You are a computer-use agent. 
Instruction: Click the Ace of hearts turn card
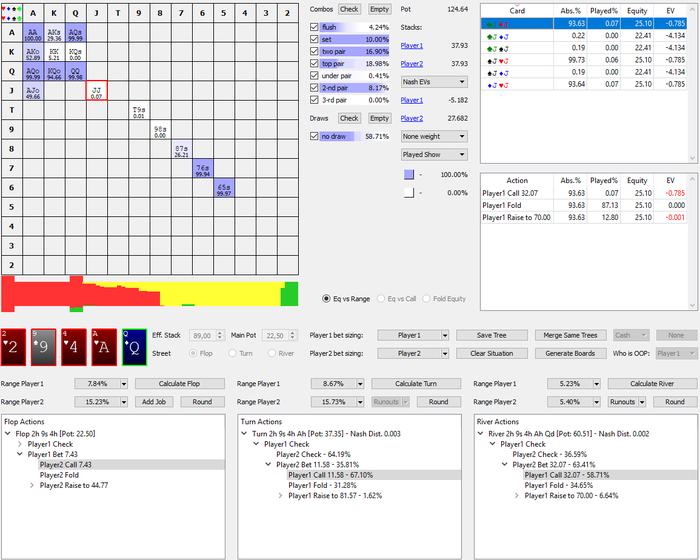point(104,347)
